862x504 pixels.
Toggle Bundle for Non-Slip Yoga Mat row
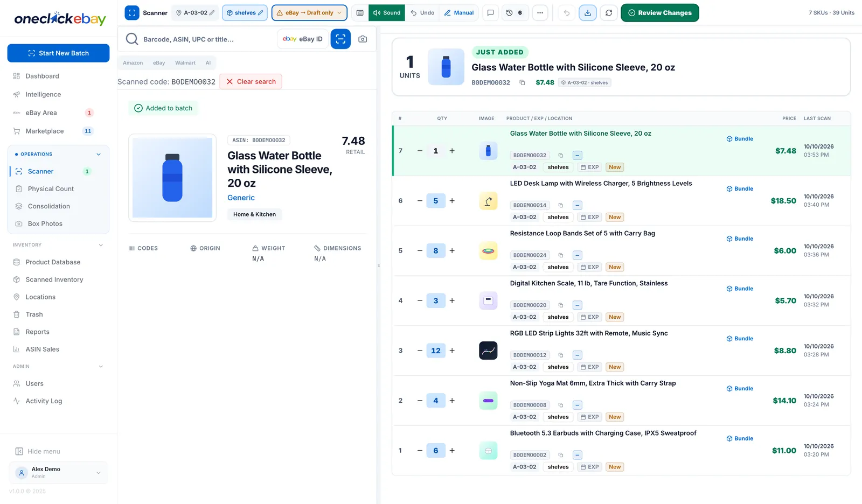pyautogui.click(x=740, y=389)
